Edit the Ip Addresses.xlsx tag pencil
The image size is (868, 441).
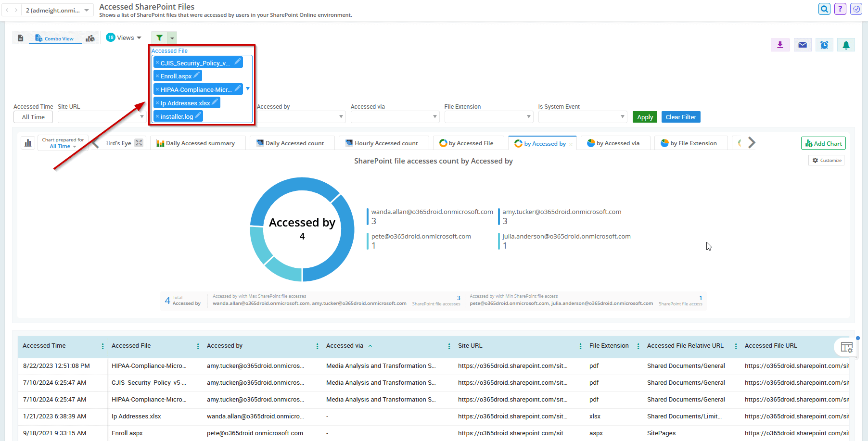(215, 102)
